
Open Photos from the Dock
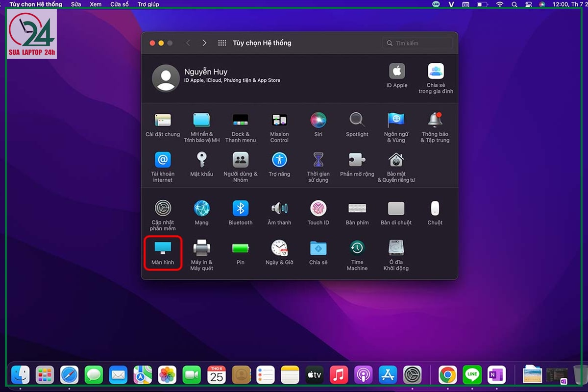168,375
